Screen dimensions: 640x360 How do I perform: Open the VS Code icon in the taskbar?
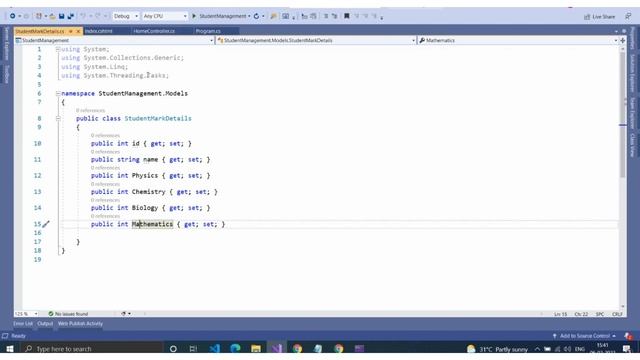(x=215, y=349)
